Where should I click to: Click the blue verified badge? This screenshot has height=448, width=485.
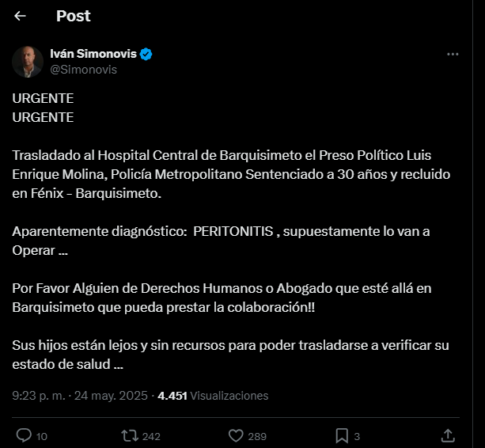pos(146,54)
